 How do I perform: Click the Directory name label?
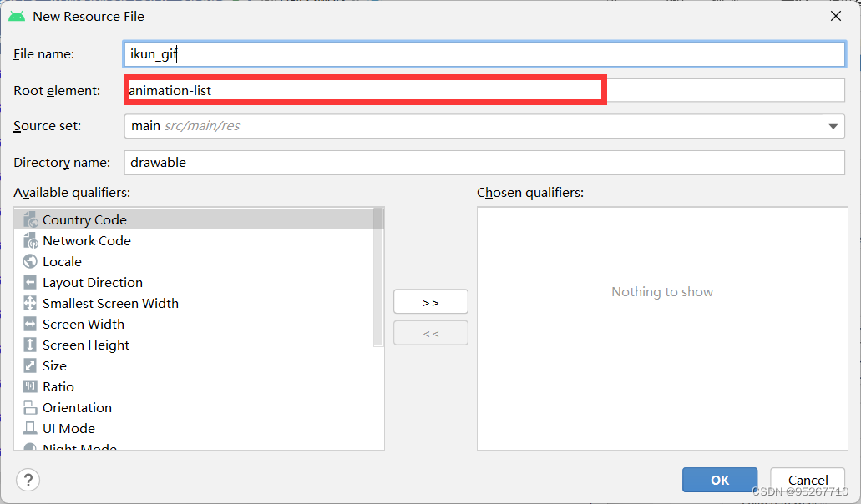click(62, 163)
